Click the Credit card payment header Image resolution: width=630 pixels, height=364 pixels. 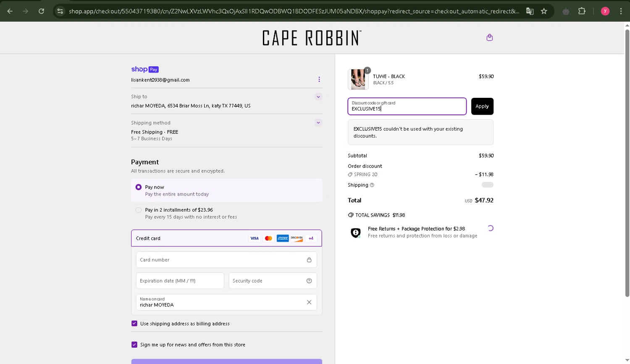tap(226, 238)
